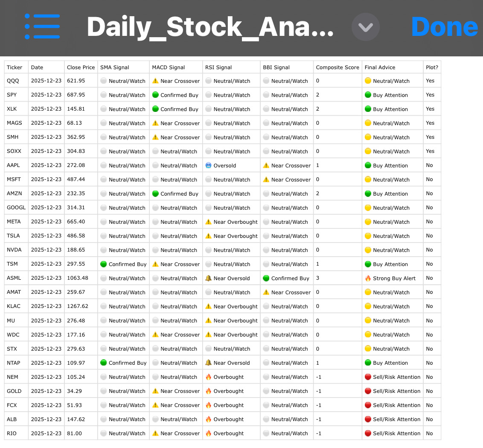Select the QQQ ticker cell
Screen dimensions: 483x448
click(x=16, y=81)
